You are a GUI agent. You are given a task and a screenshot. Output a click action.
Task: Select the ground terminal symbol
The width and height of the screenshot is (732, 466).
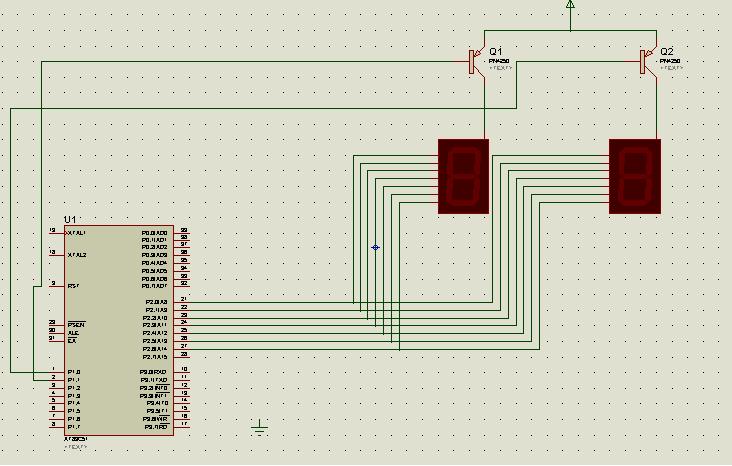[260, 427]
